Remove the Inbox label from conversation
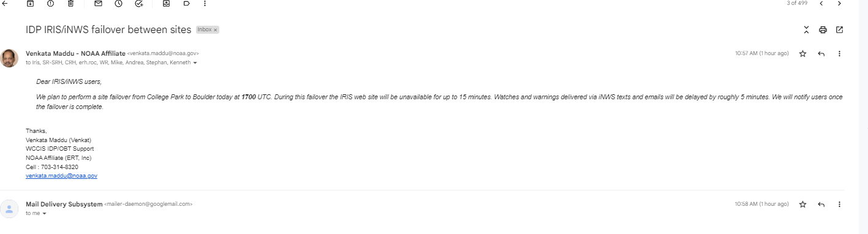 tap(216, 29)
